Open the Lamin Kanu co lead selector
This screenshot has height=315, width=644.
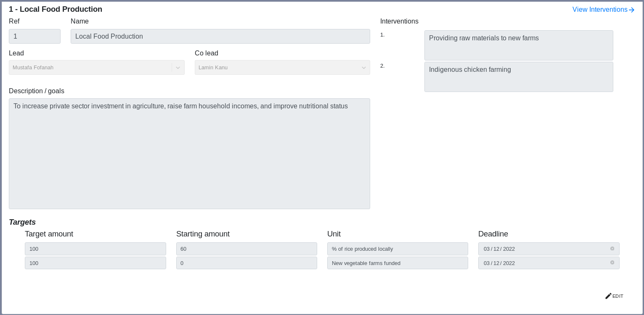coord(282,68)
